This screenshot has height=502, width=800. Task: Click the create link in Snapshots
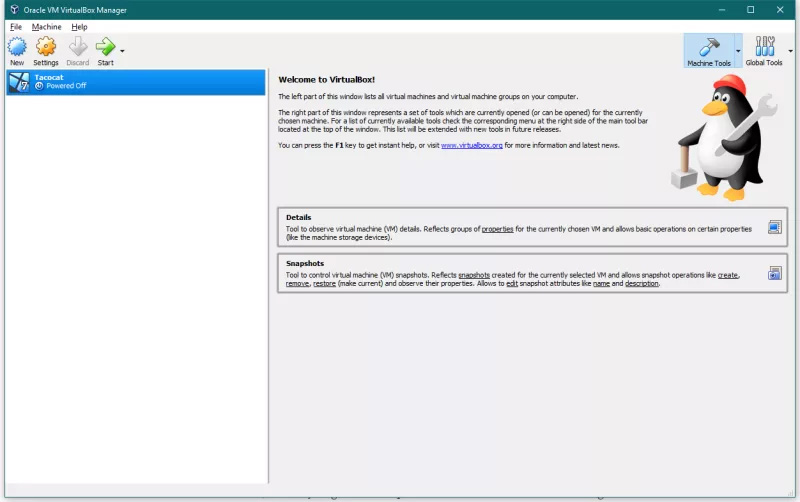[x=728, y=275]
